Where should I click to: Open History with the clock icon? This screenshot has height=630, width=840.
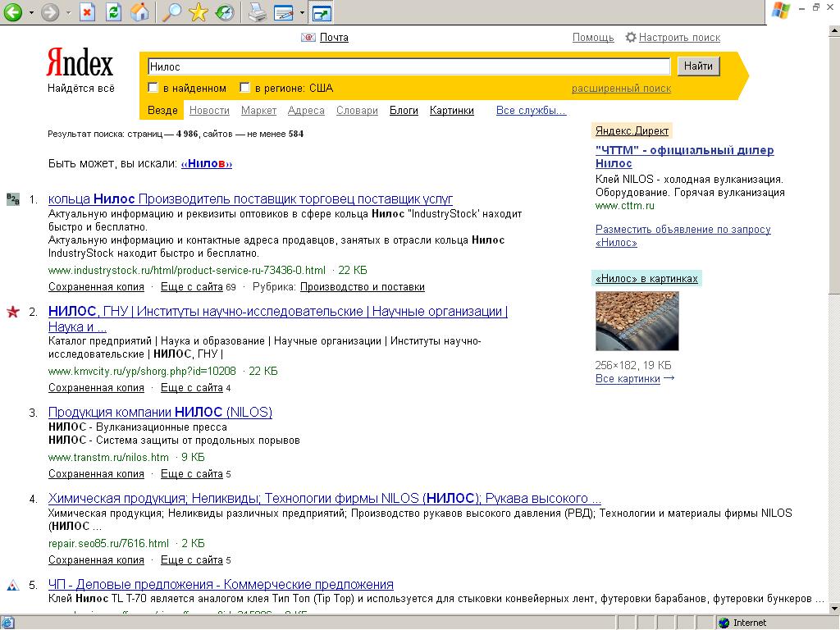click(225, 11)
